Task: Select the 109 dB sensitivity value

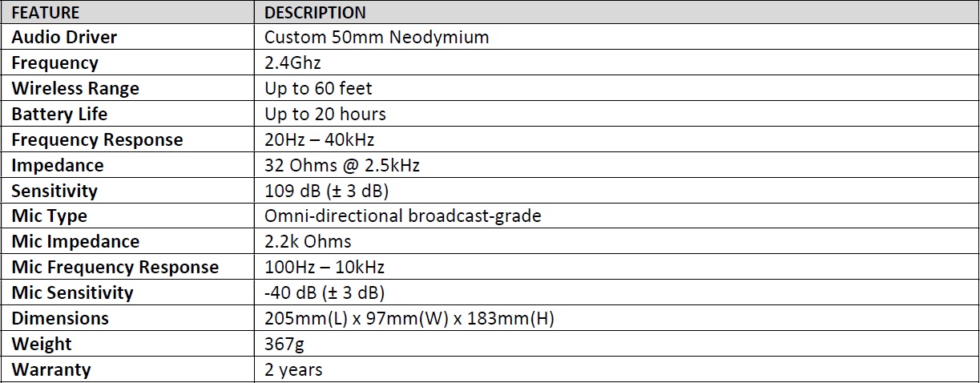Action: point(326,191)
